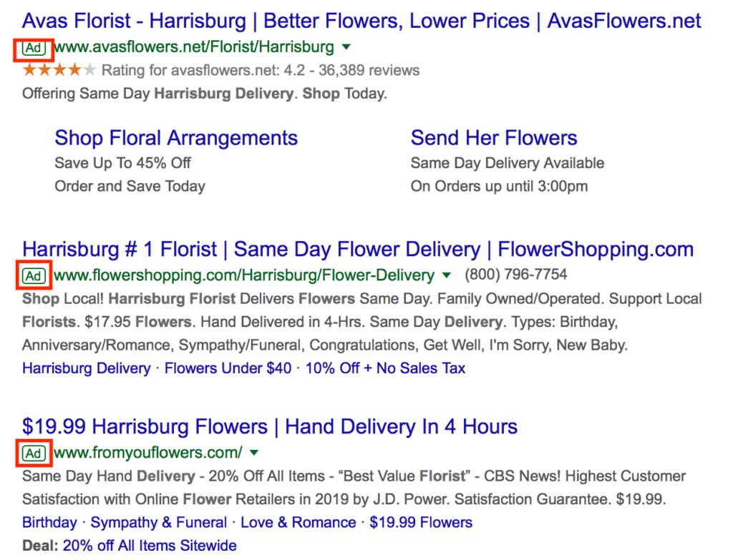Open the 10% Off + No Sales Tax link
The width and height of the screenshot is (733, 560).
pos(385,368)
